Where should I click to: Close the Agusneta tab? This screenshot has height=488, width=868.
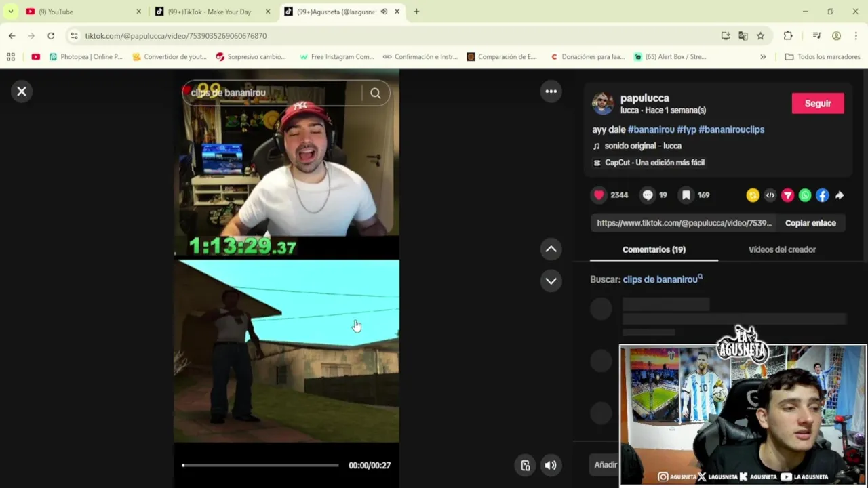(x=397, y=12)
